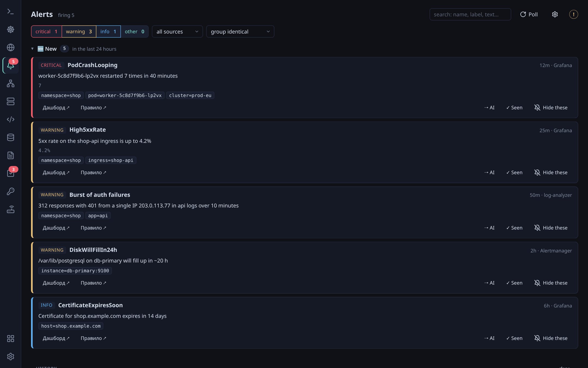
Task: Open the router device sidebar icon
Action: click(10, 209)
